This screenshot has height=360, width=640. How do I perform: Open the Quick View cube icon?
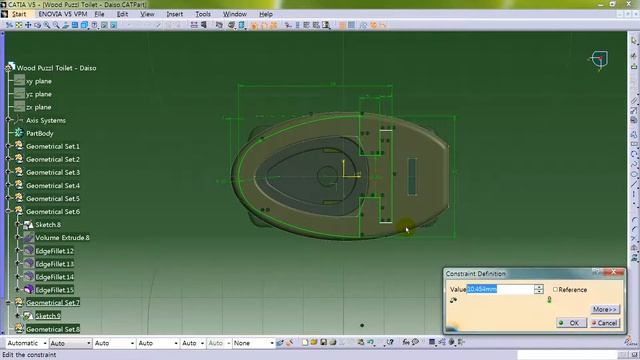(84, 25)
